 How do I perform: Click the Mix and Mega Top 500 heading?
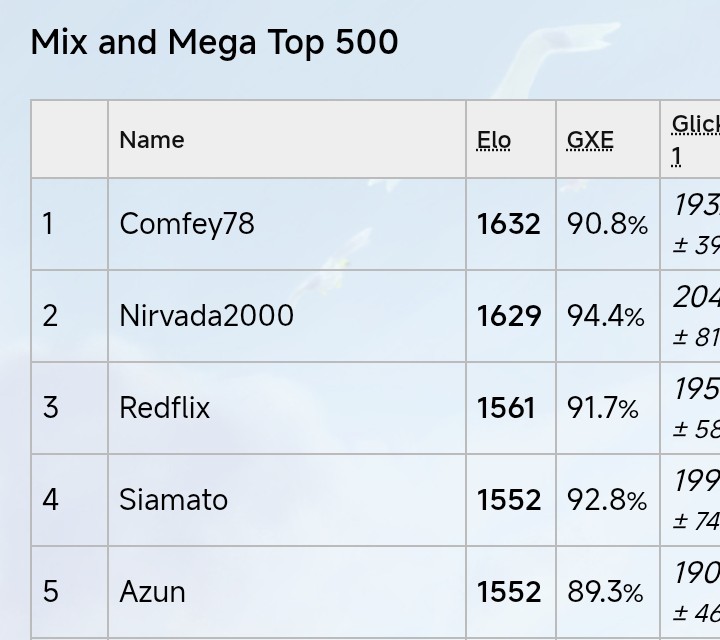pyautogui.click(x=215, y=42)
